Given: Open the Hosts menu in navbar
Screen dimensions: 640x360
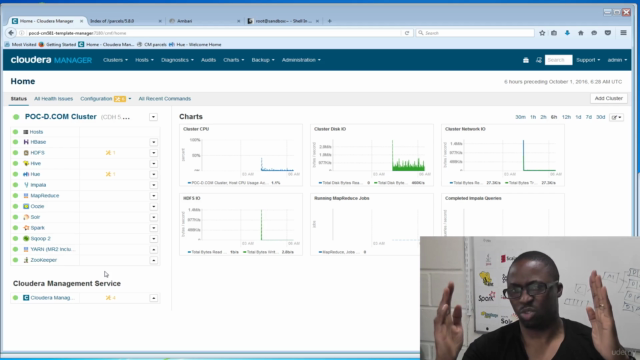Looking at the screenshot, I should pyautogui.click(x=144, y=60).
